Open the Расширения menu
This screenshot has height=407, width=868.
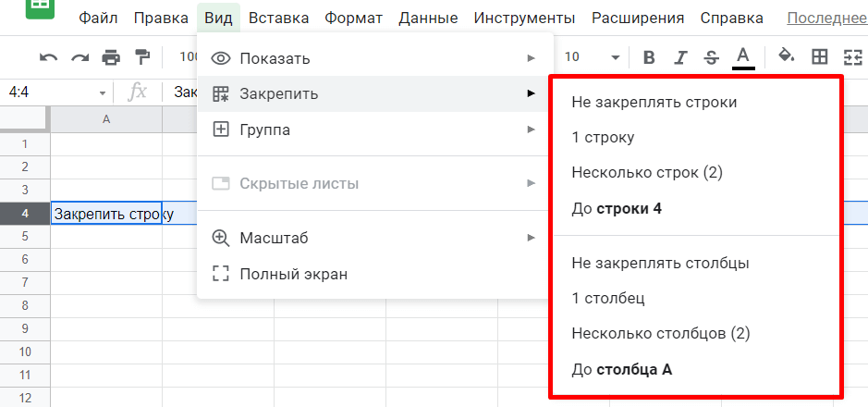[638, 18]
